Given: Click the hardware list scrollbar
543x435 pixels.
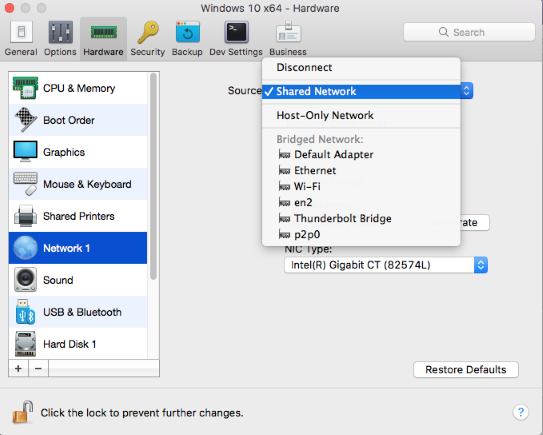Looking at the screenshot, I should [x=153, y=177].
